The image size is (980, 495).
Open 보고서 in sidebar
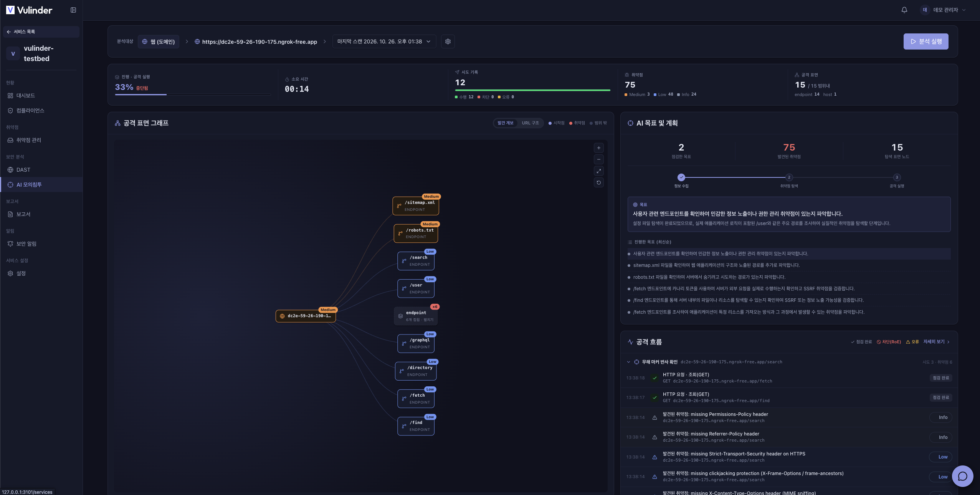point(41,214)
